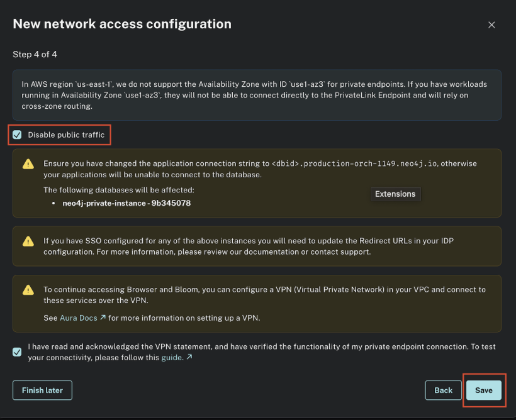Image resolution: width=516 pixels, height=420 pixels.
Task: Close the network access configuration dialog
Action: [491, 25]
